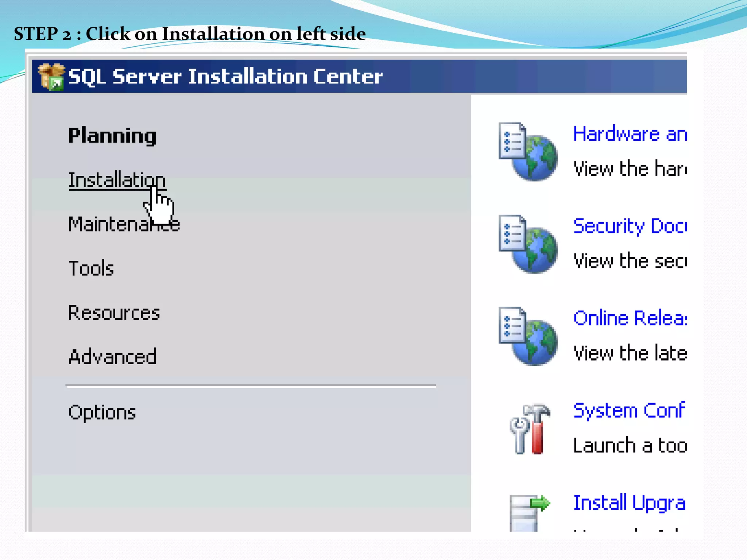Image resolution: width=747 pixels, height=560 pixels.
Task: Open the Online Release Notes globe icon
Action: 528,336
